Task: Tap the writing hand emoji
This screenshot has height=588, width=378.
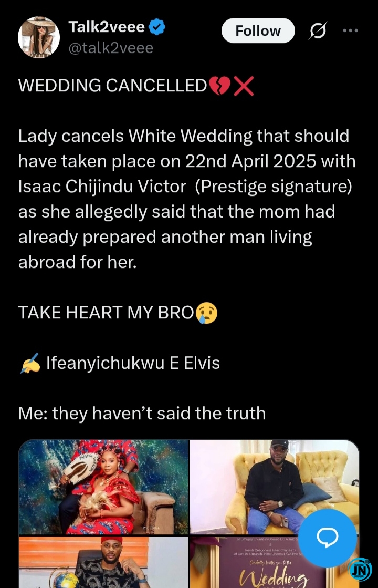Action: (30, 364)
